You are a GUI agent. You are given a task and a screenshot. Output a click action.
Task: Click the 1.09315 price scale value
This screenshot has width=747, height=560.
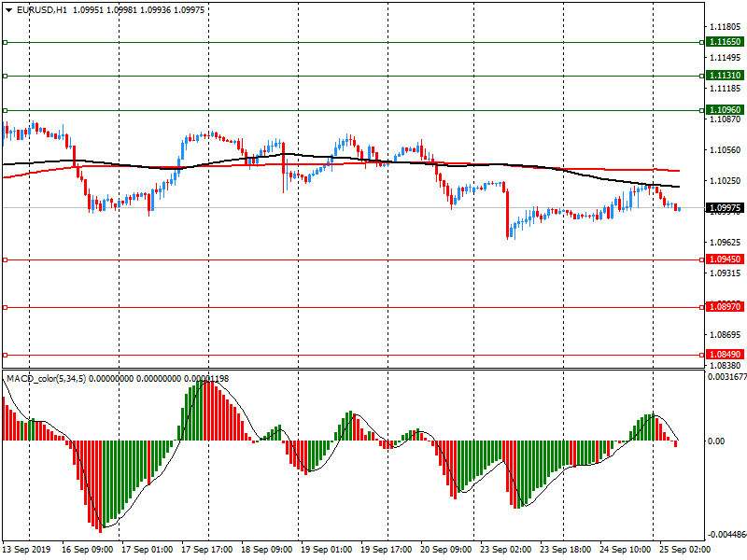tap(726, 273)
